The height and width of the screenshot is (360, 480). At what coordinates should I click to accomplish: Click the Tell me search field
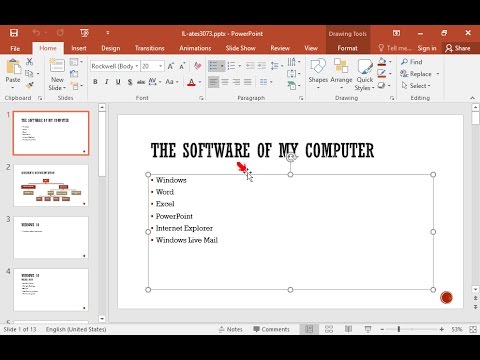coord(395,48)
